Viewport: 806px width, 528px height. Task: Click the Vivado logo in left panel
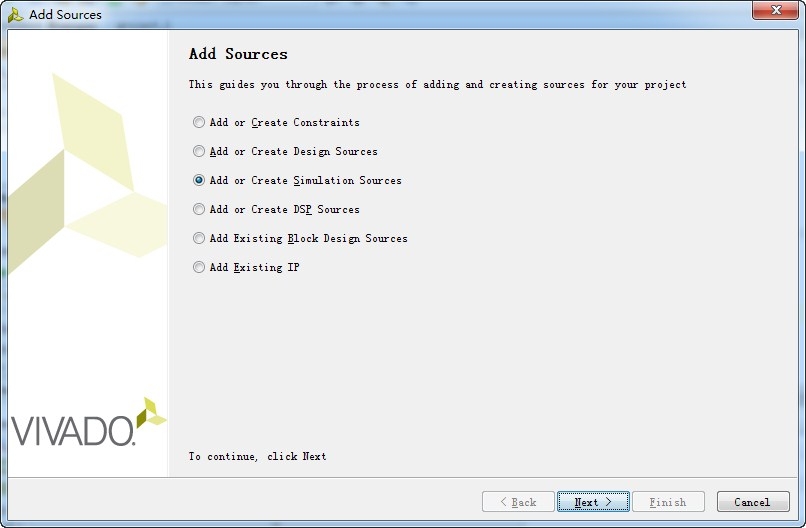(88, 422)
